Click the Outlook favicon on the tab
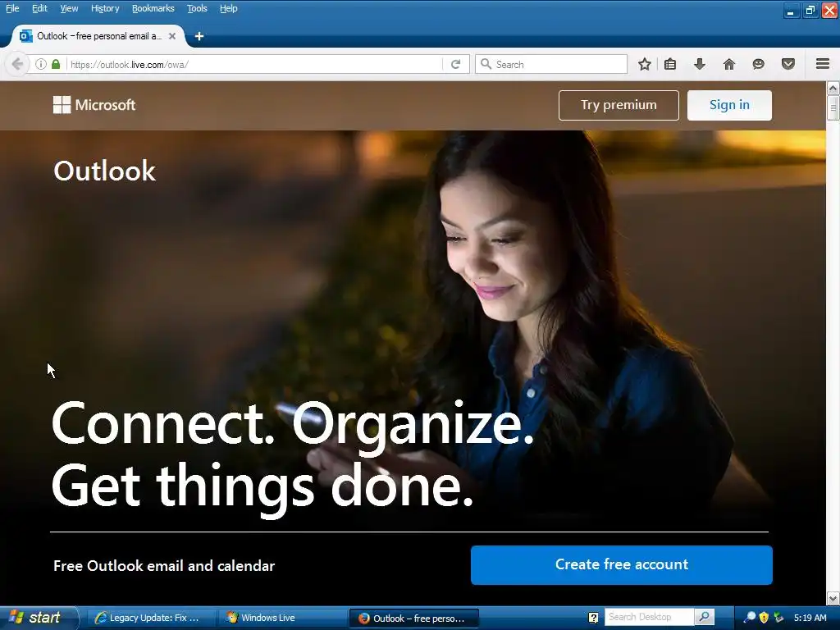The image size is (840, 630). coord(25,36)
